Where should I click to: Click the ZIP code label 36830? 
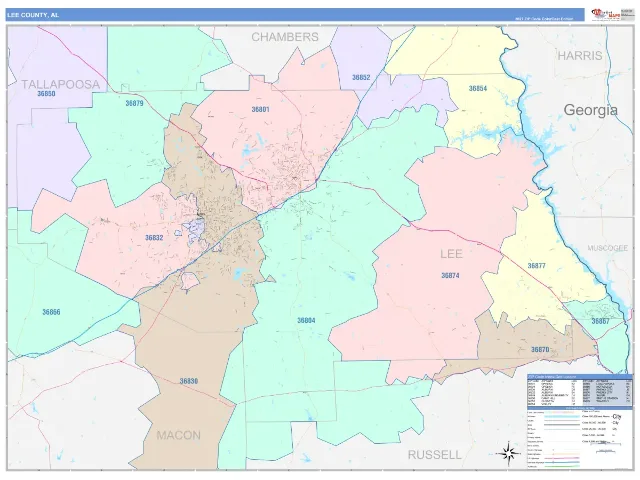click(189, 381)
